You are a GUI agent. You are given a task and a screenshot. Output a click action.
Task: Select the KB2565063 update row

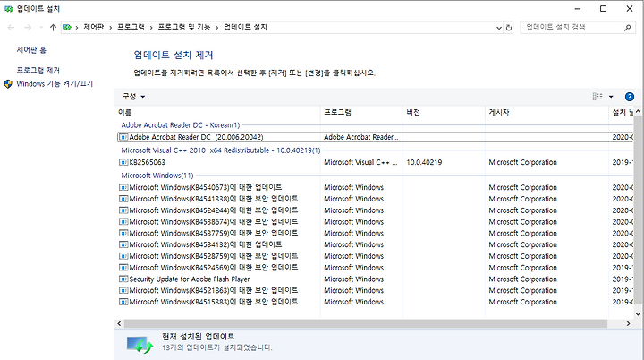(x=375, y=162)
